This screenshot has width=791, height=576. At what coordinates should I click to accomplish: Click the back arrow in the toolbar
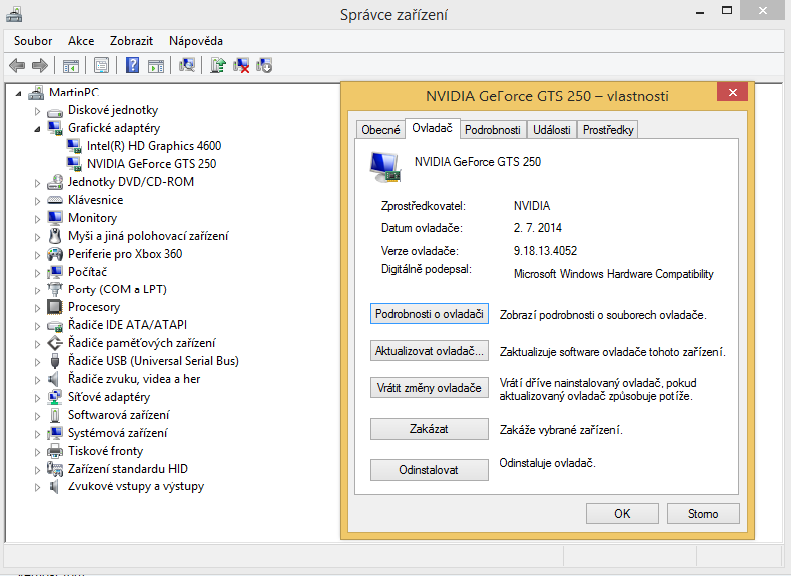tap(17, 66)
